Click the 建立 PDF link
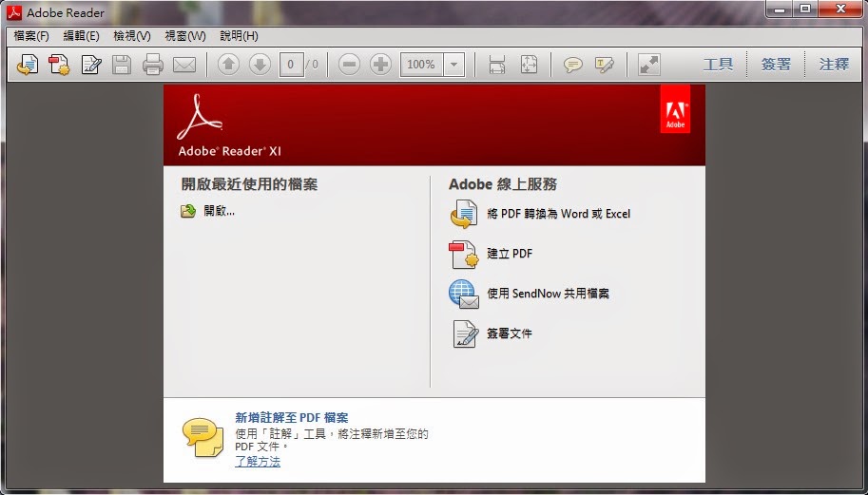 click(x=510, y=254)
